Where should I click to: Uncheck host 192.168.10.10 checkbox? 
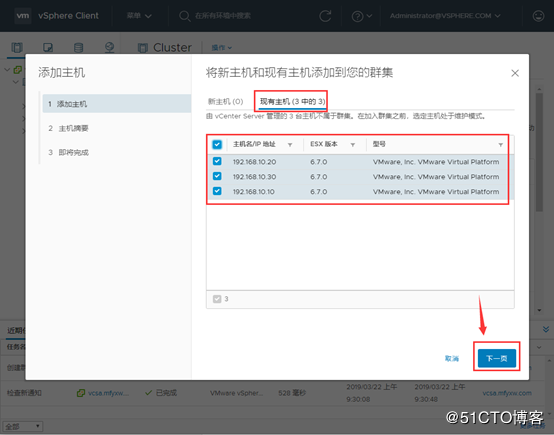[217, 191]
